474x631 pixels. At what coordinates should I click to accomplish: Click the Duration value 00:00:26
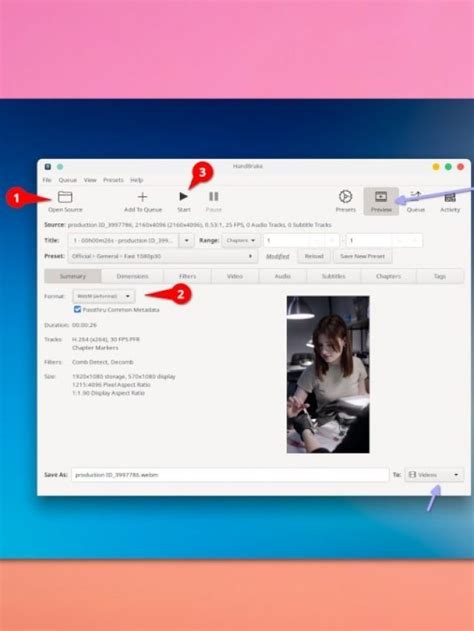(x=84, y=325)
